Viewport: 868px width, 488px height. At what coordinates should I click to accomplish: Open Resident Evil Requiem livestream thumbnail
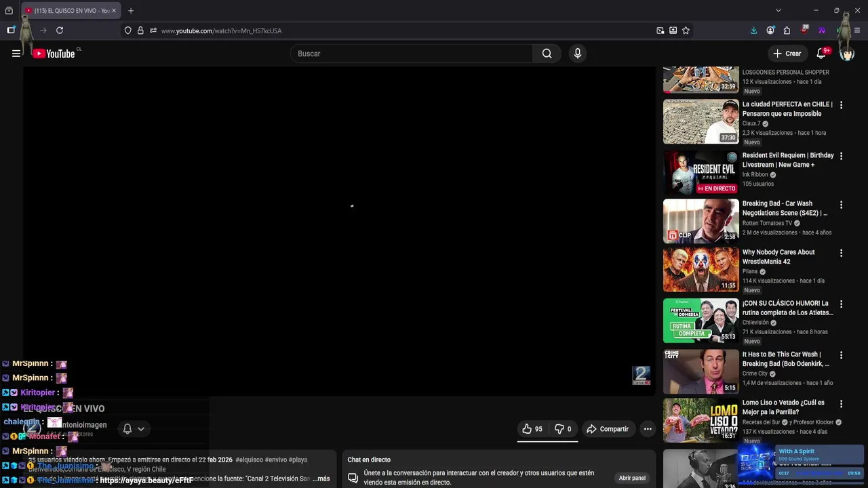click(701, 172)
